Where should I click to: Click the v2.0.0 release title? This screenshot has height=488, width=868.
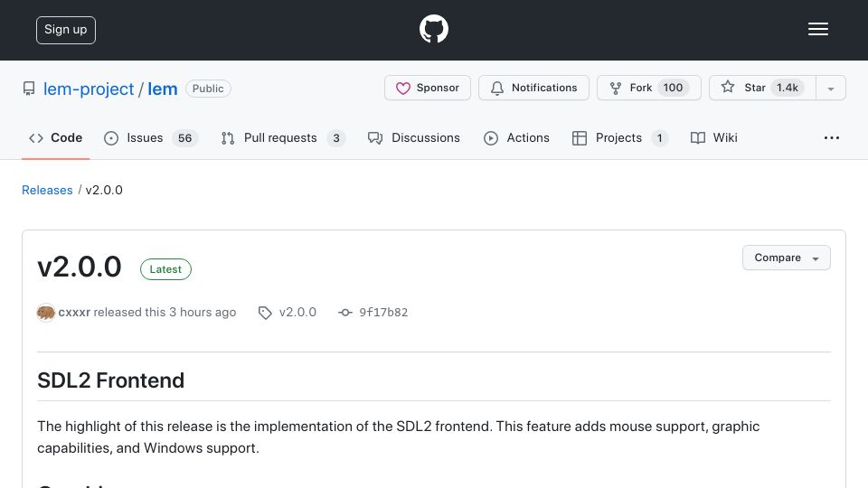coord(80,267)
